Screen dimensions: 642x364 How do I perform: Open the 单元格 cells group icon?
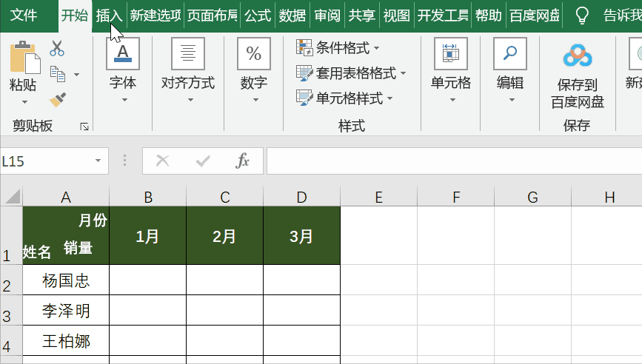pyautogui.click(x=451, y=53)
